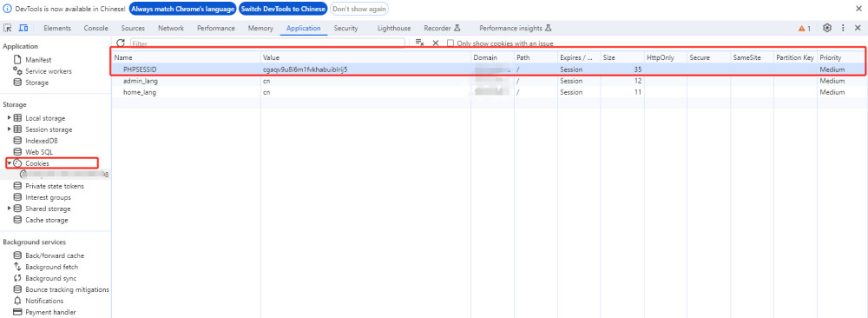This screenshot has width=868, height=318.
Task: Sort by Partition Key column header
Action: tap(795, 57)
